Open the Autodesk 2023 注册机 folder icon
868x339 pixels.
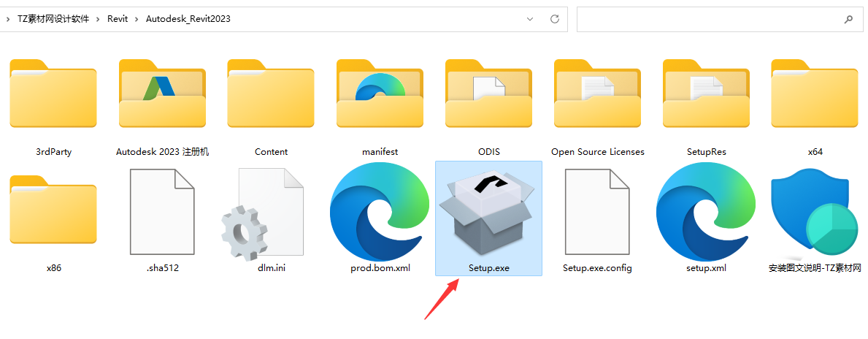(x=162, y=93)
